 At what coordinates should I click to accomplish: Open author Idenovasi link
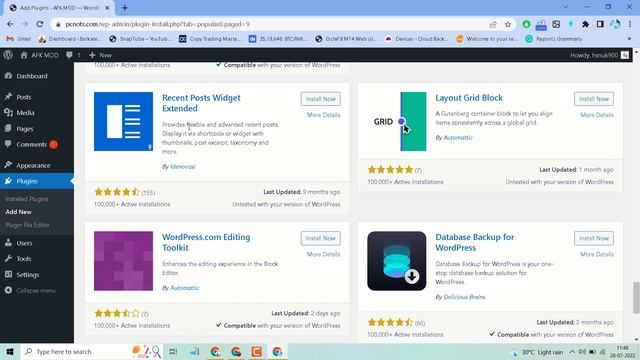click(182, 167)
